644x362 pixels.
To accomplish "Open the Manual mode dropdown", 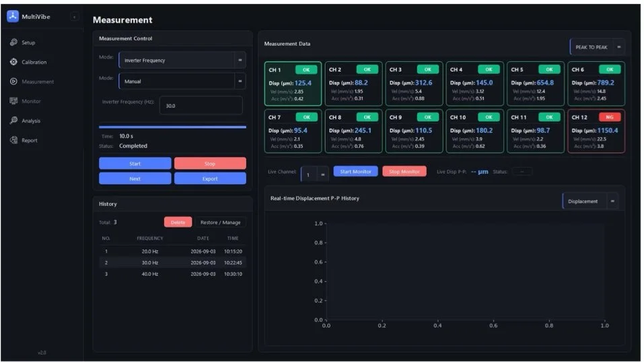I will [x=182, y=81].
